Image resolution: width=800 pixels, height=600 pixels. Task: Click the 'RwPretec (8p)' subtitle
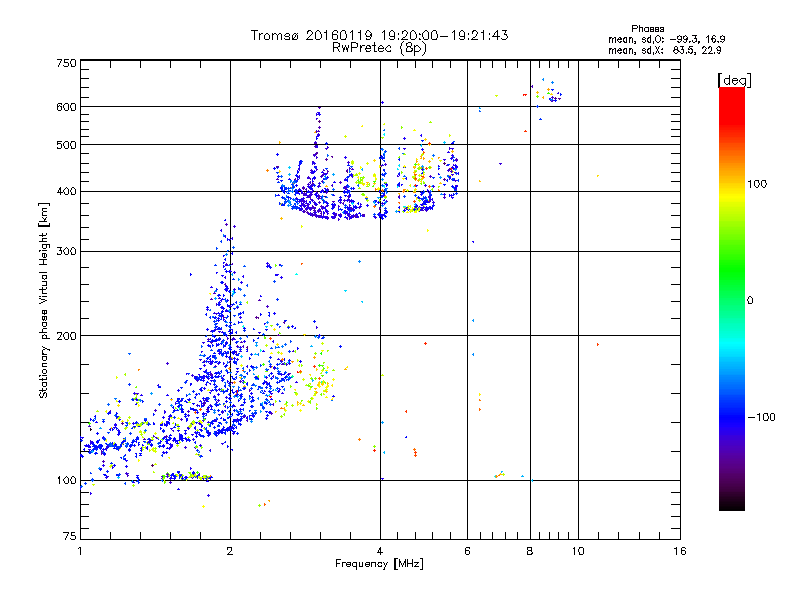pyautogui.click(x=379, y=48)
